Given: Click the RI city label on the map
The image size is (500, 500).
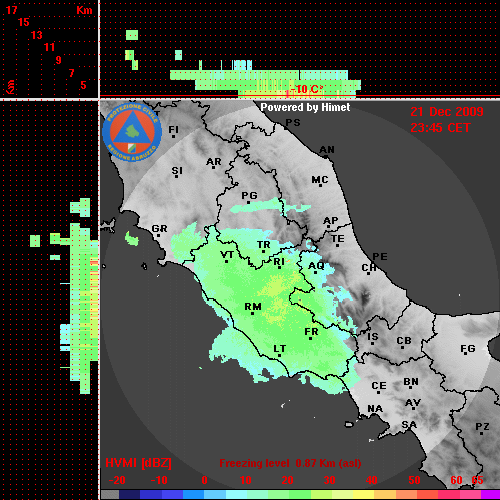Looking at the screenshot, I should point(279,262).
